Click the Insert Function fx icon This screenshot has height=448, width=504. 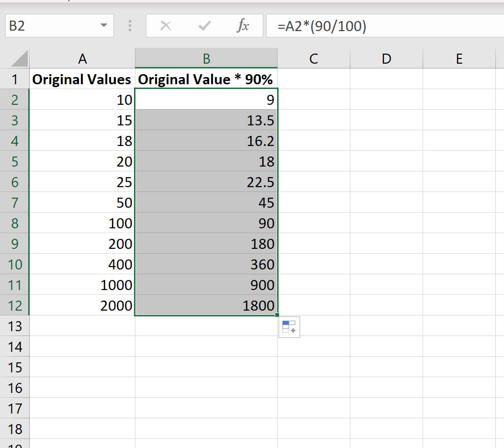pyautogui.click(x=243, y=26)
